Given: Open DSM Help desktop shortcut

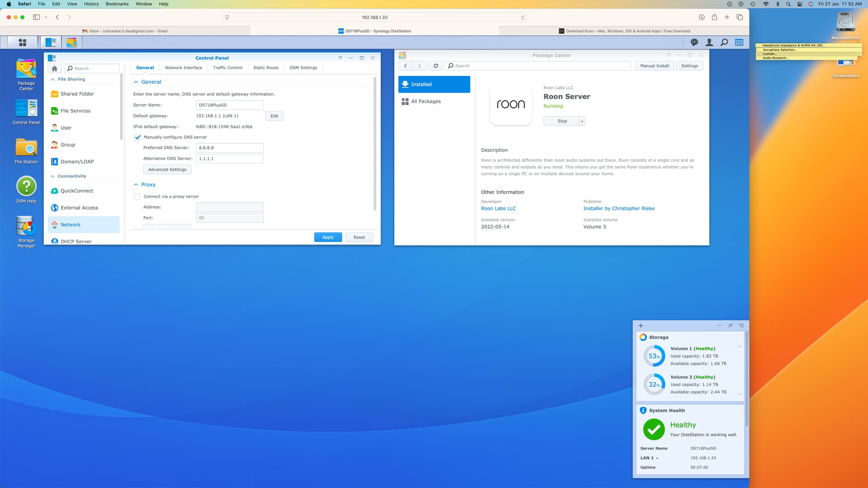Looking at the screenshot, I should click(x=26, y=190).
